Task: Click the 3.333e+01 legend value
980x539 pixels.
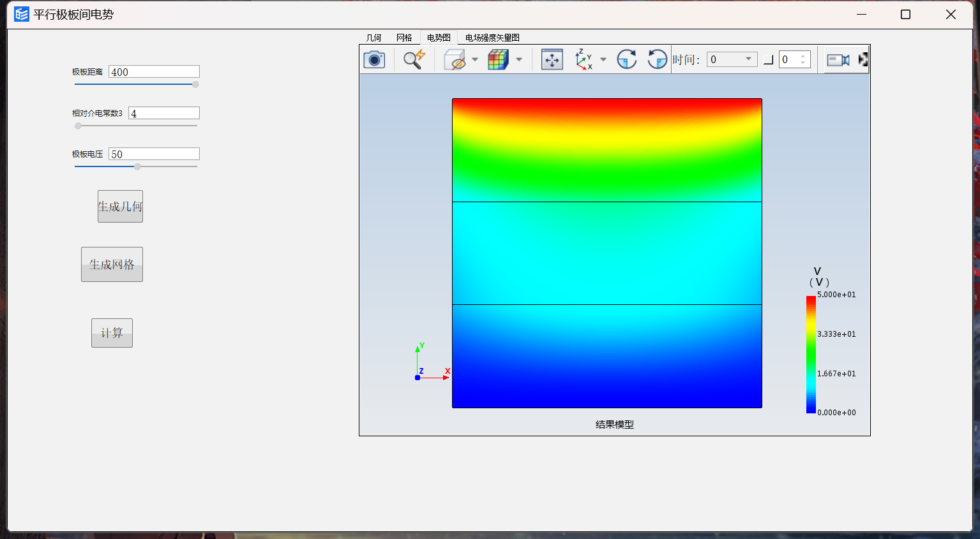Action: coord(836,334)
